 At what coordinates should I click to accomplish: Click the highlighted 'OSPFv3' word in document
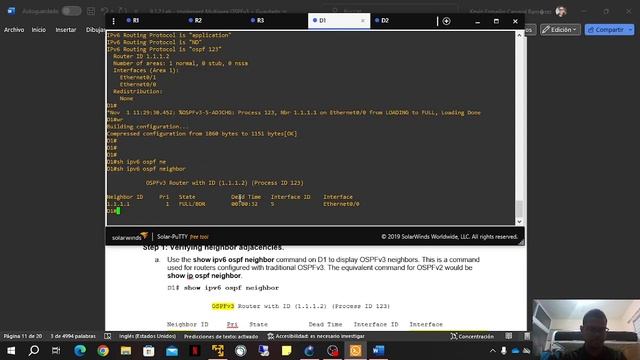tap(223, 306)
